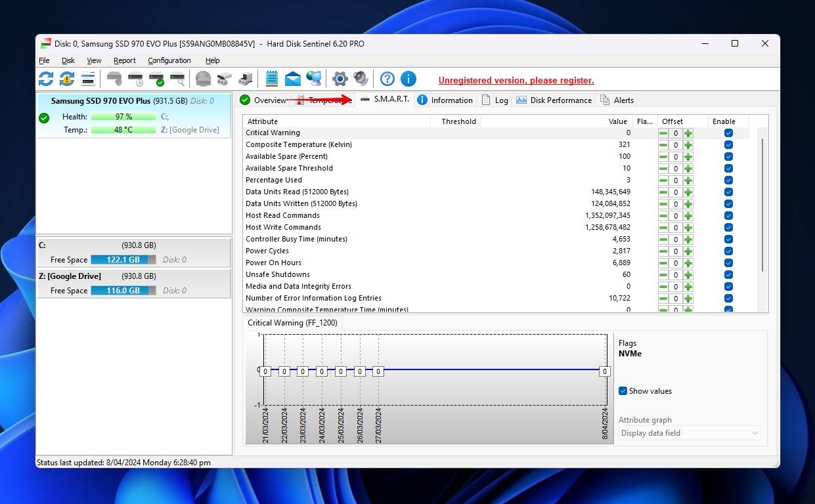Click the blue question mark help icon
The width and height of the screenshot is (815, 504).
pos(387,79)
